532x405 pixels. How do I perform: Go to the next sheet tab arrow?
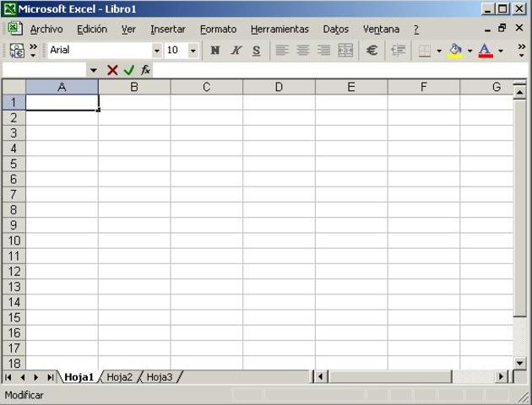[x=36, y=377]
